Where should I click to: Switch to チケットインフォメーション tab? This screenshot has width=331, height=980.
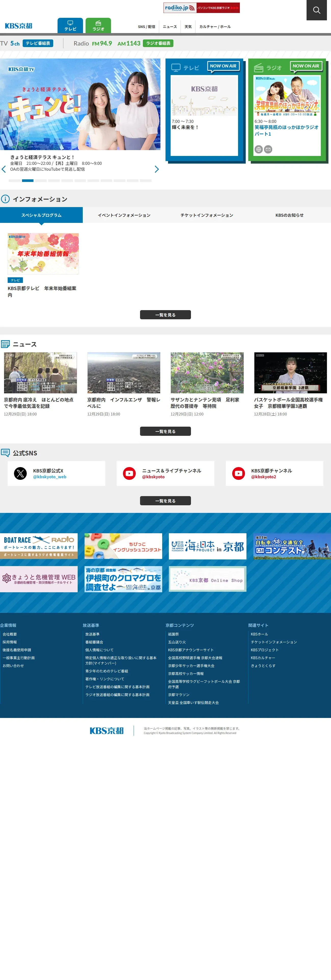207,215
